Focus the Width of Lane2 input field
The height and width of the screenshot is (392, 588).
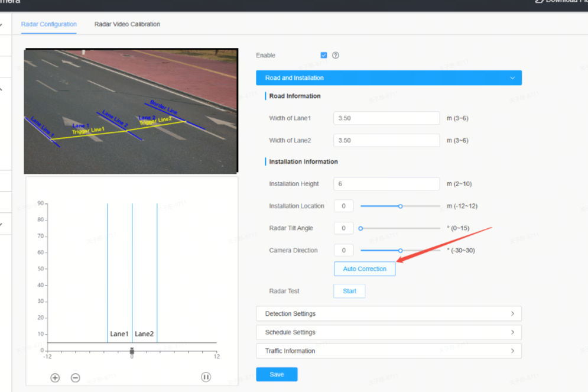click(386, 140)
